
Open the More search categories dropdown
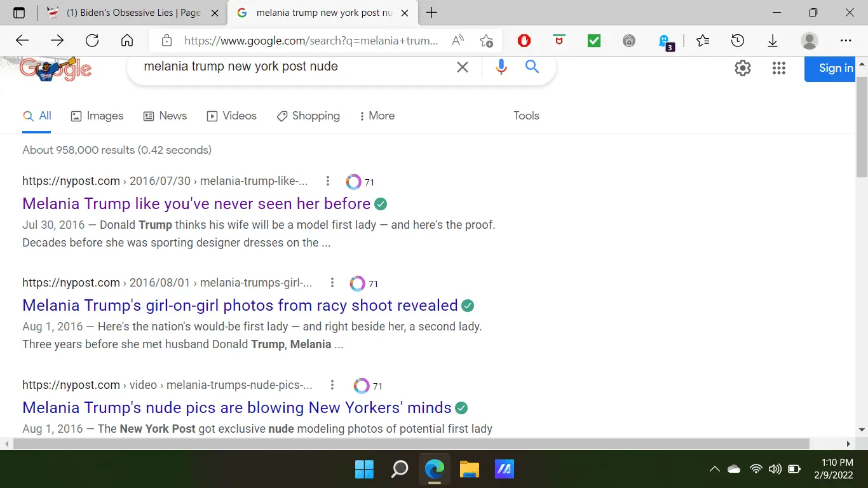377,116
